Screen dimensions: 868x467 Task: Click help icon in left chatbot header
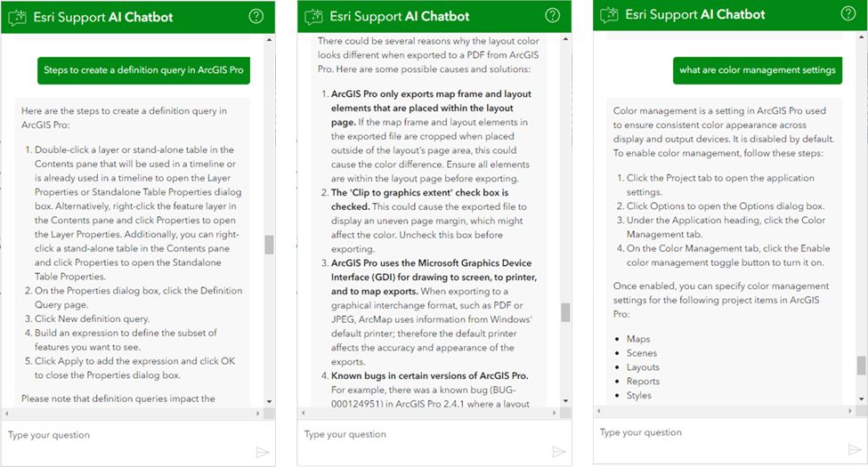click(x=256, y=17)
